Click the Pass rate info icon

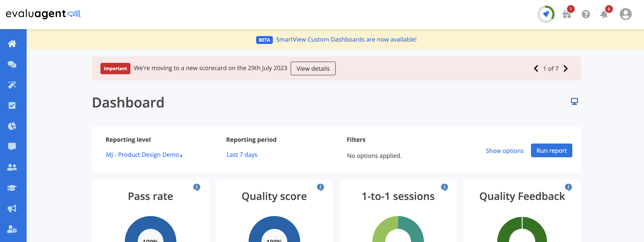197,187
